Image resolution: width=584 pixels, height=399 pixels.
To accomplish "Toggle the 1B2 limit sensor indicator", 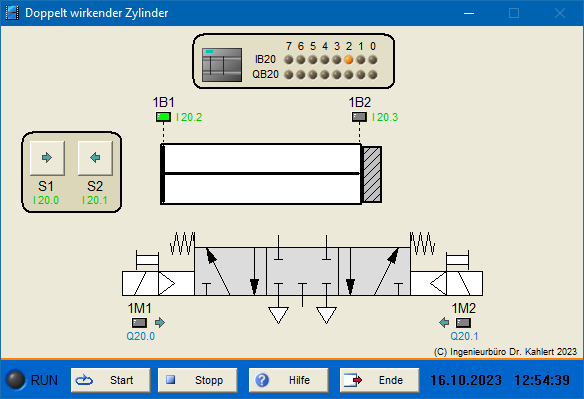I will point(359,117).
